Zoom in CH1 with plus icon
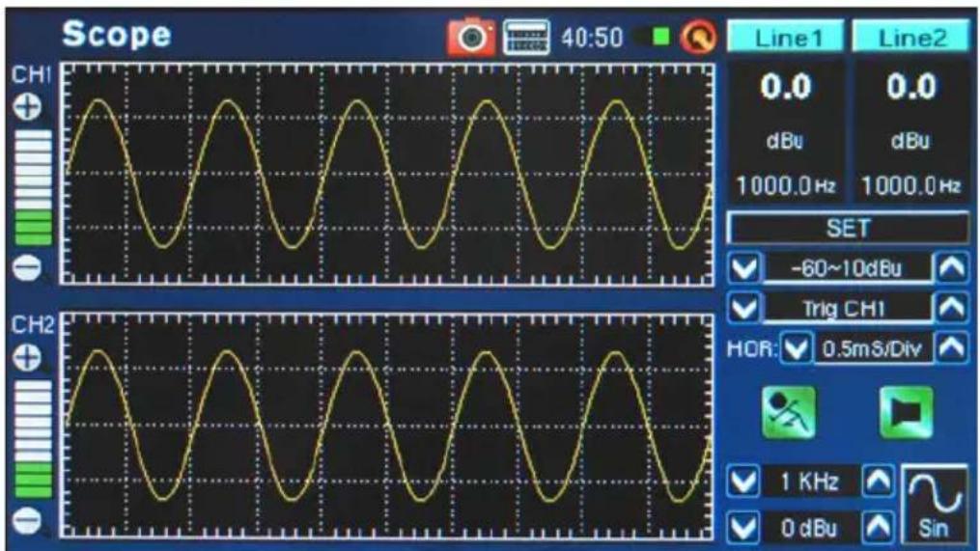This screenshot has height=551, width=980. coord(27,107)
